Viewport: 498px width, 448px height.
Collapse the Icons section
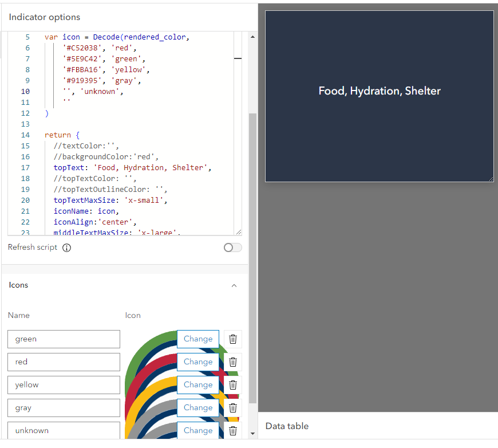coord(234,285)
